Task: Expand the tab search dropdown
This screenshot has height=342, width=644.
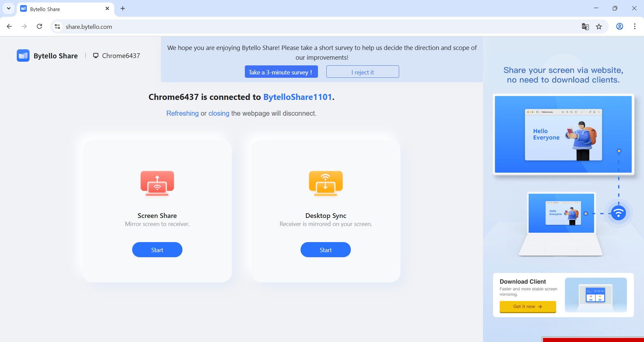Action: pos(9,8)
